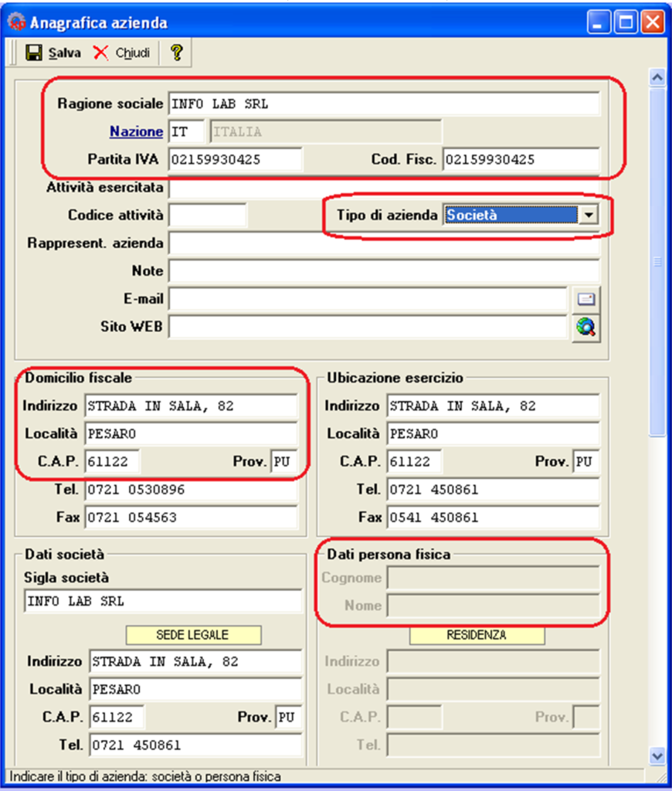Expand the Tipo di azienda dropdown arrow
Screen dimensions: 672x791
coord(589,216)
